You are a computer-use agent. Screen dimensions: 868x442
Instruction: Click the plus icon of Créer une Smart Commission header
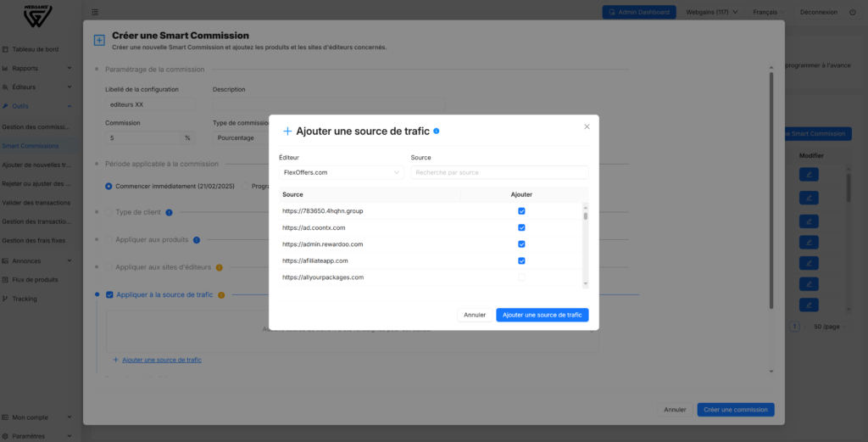pyautogui.click(x=99, y=40)
